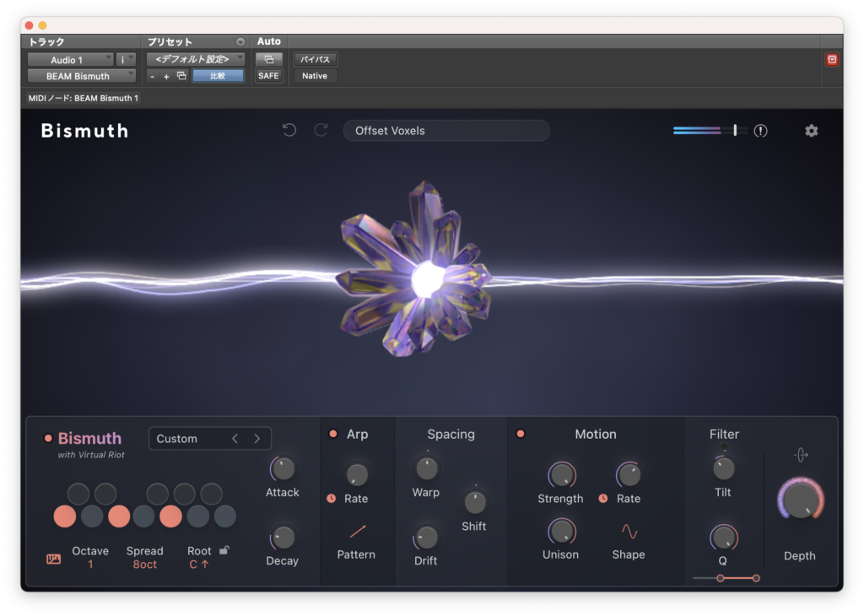Toggle the Arp power dot
Viewport: 864px width, 616px height.
point(332,434)
